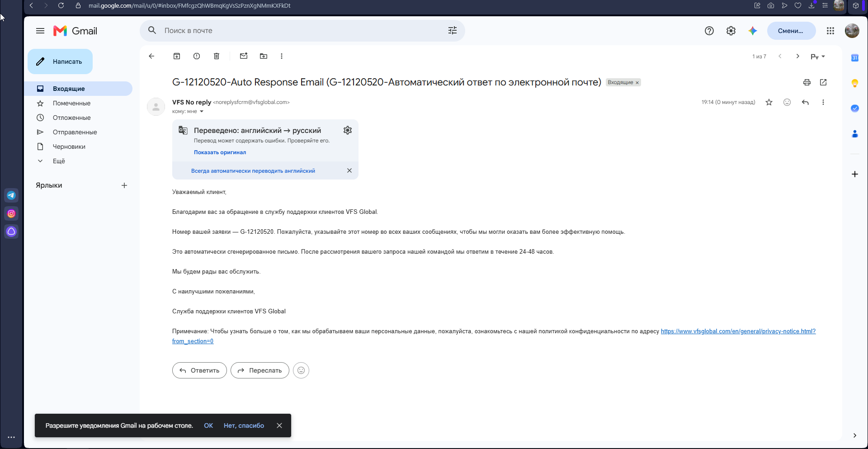Screen dimensions: 868x449
Task: Open Contacts side panel
Action: click(x=855, y=134)
